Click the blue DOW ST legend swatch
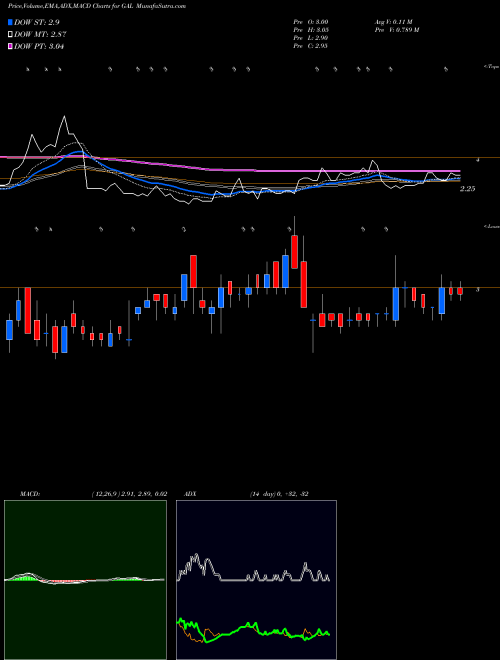500x660 pixels. (x=10, y=22)
